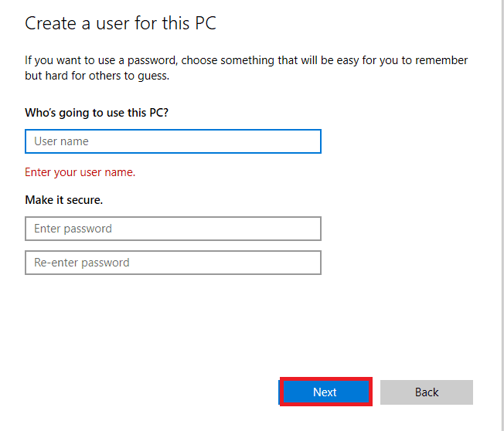
Task: Focus the text box for the account name
Action: click(x=172, y=141)
